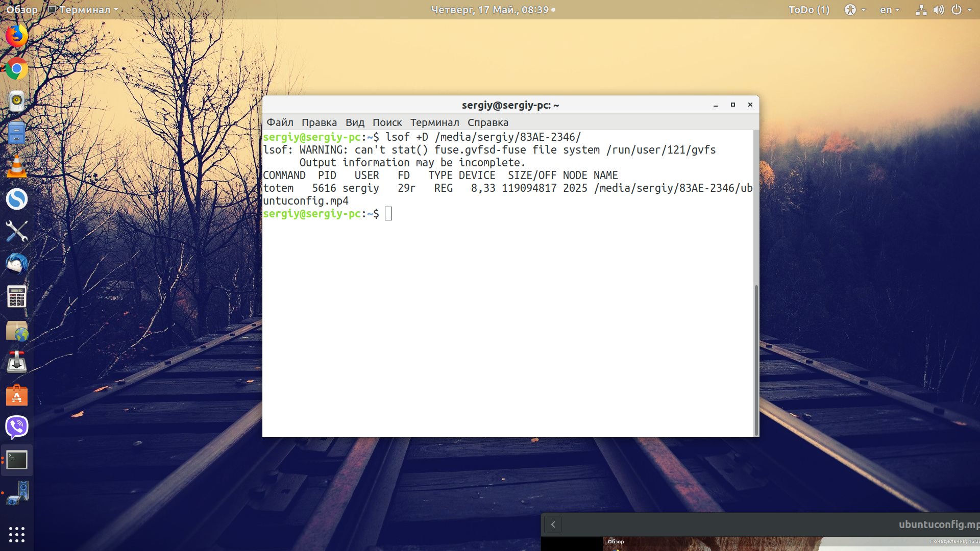Expand the Терминал app menu in top bar
This screenshot has width=980, height=551.
[83, 10]
